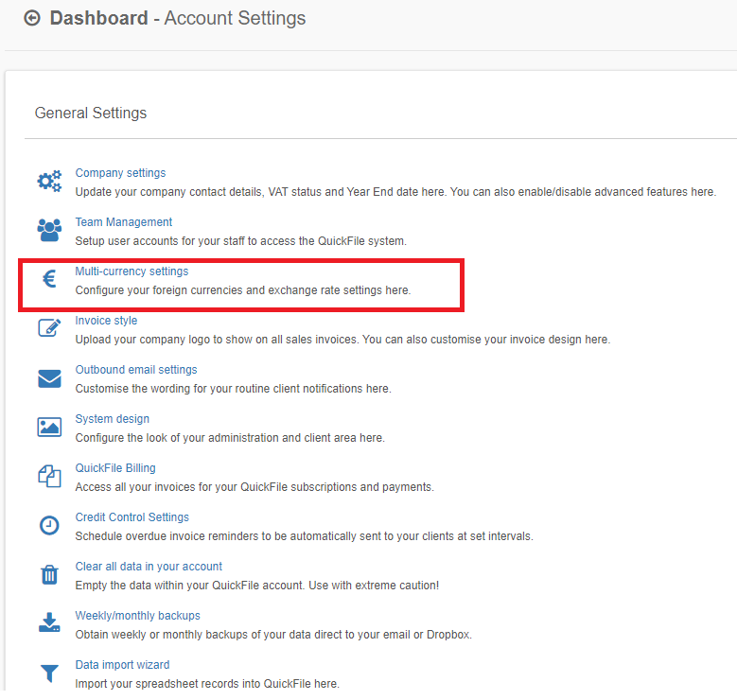Viewport: 737px width, 700px height.
Task: Click text 'Schedule overdue invoice reminders'
Action: [167, 536]
